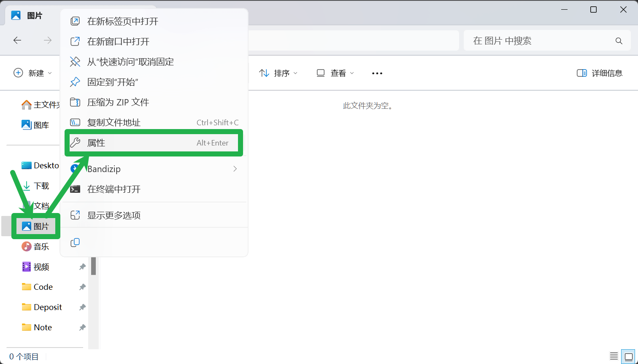Toggle the 详细信息 details pane

(599, 73)
